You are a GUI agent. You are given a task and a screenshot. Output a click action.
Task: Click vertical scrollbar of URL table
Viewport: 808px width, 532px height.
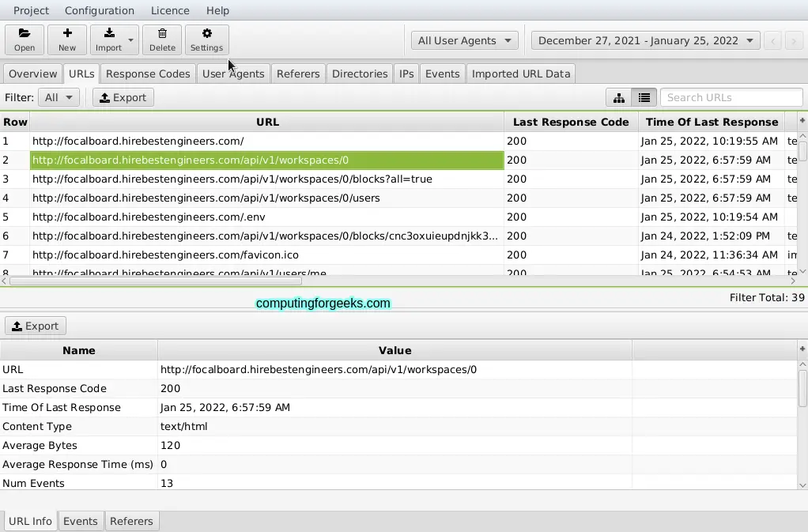point(802,152)
